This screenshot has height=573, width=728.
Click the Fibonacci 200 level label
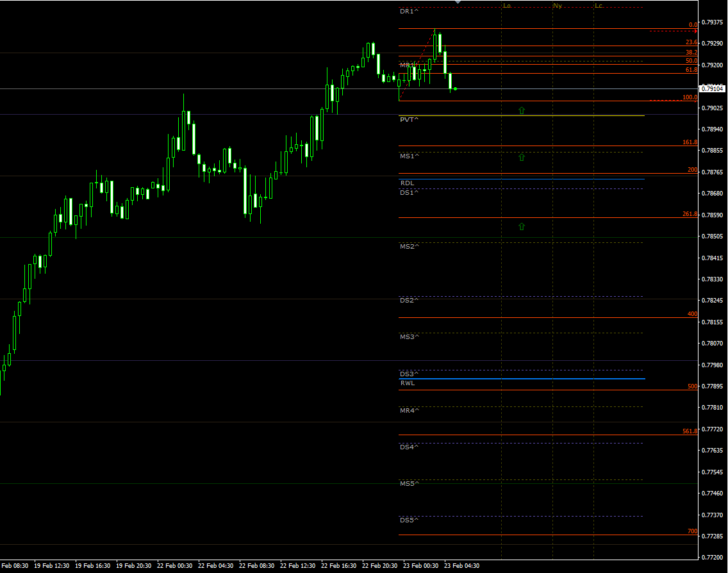coord(692,169)
